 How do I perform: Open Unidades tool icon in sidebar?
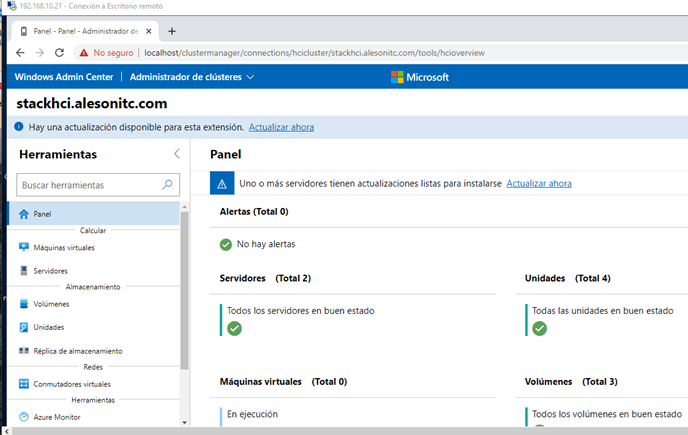24,327
